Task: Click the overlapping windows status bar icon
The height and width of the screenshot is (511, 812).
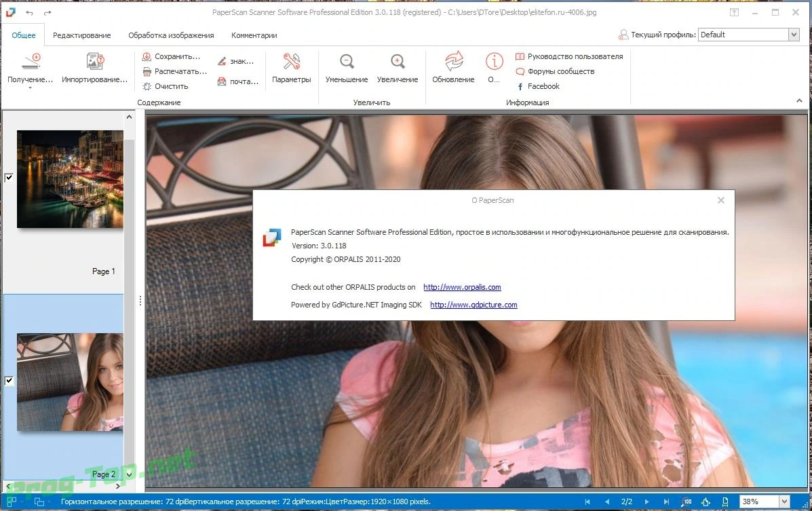Action: [39, 501]
